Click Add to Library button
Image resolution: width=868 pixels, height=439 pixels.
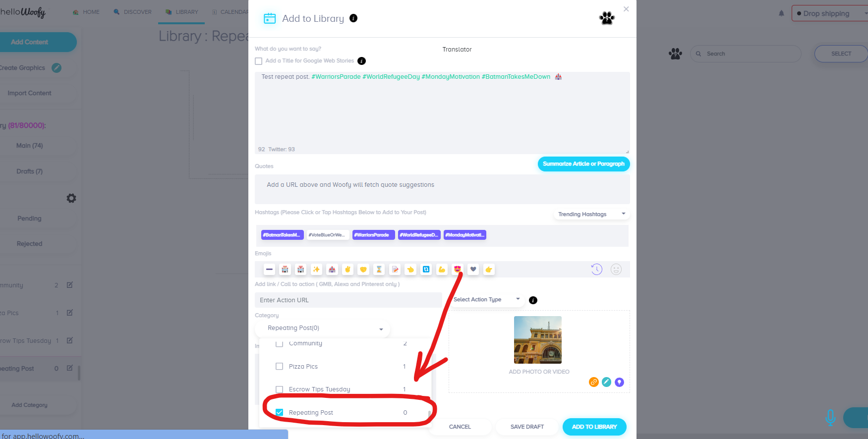coord(594,427)
